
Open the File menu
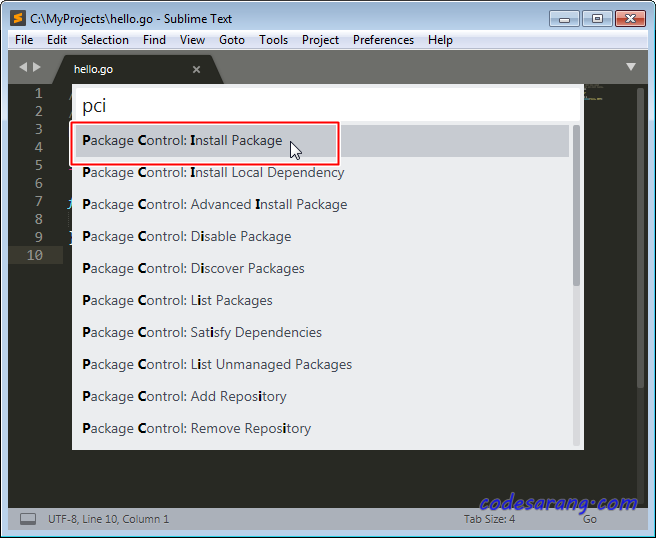tap(24, 40)
